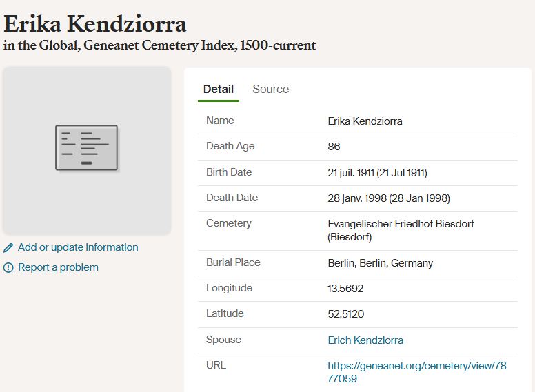
Task: Select the Detail tab
Action: (x=219, y=90)
